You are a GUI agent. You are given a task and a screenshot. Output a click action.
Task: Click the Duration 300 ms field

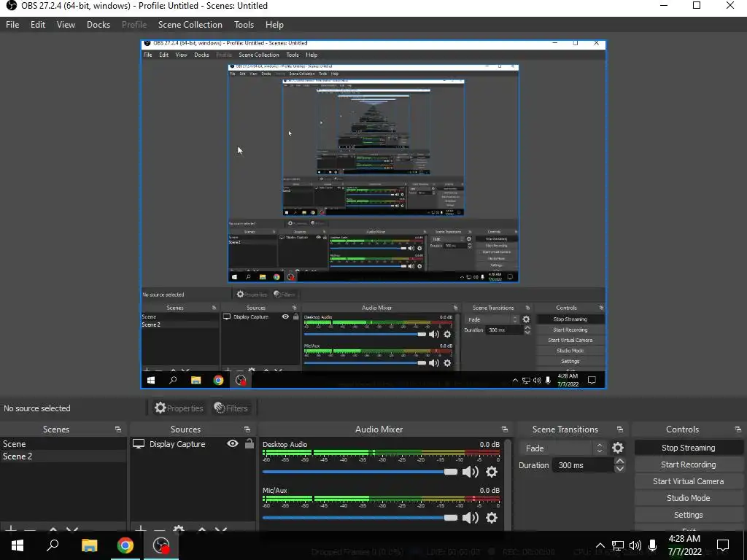pyautogui.click(x=583, y=465)
